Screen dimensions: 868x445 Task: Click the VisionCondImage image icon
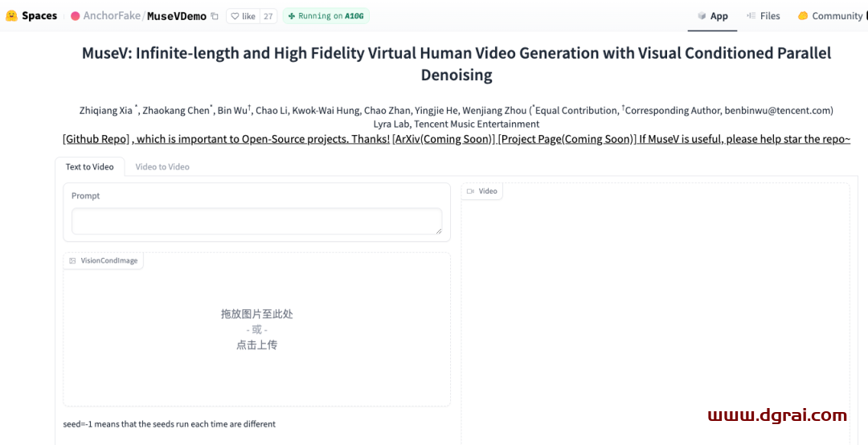click(72, 261)
